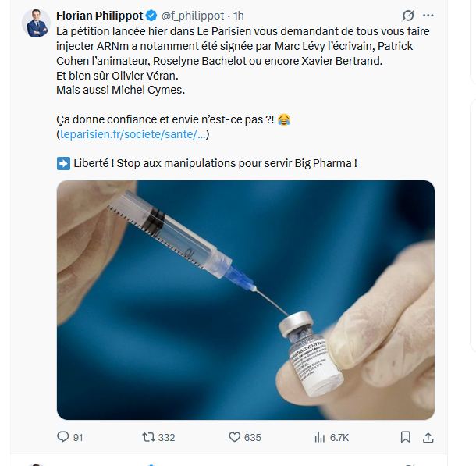Click the crying-laughing emoji in the tweet
Screen dimensions: 476x466
point(283,119)
